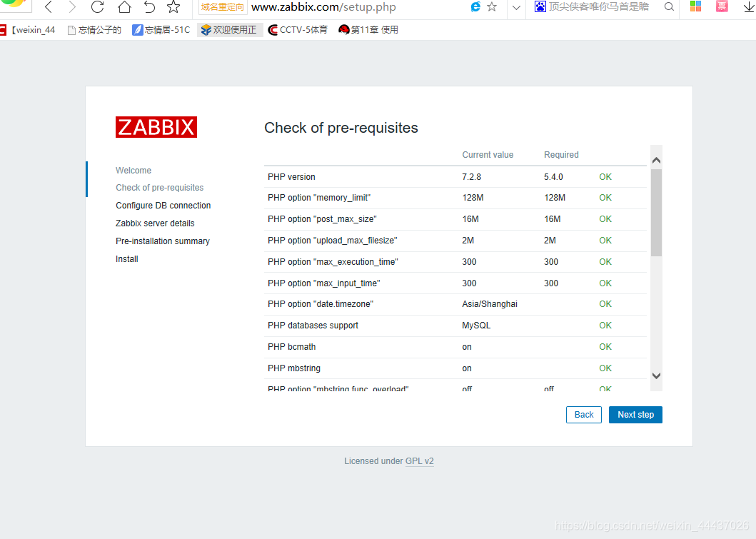Open the 忘情公子的 bookmark
Image resolution: width=756 pixels, height=539 pixels.
[94, 30]
